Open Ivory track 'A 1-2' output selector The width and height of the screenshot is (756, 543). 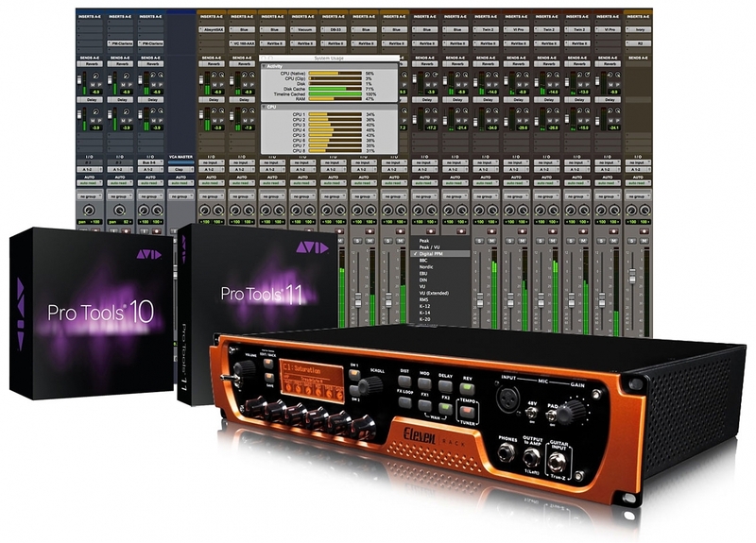[638, 170]
